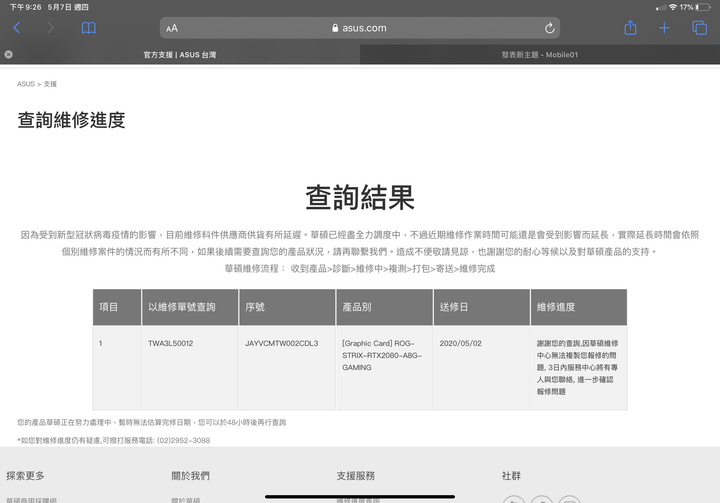Go back with the Safari back arrow
The height and width of the screenshot is (503, 720).
point(17,28)
